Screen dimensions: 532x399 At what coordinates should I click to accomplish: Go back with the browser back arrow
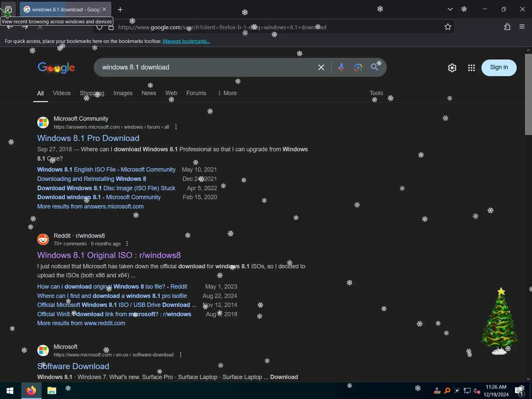coord(10,27)
